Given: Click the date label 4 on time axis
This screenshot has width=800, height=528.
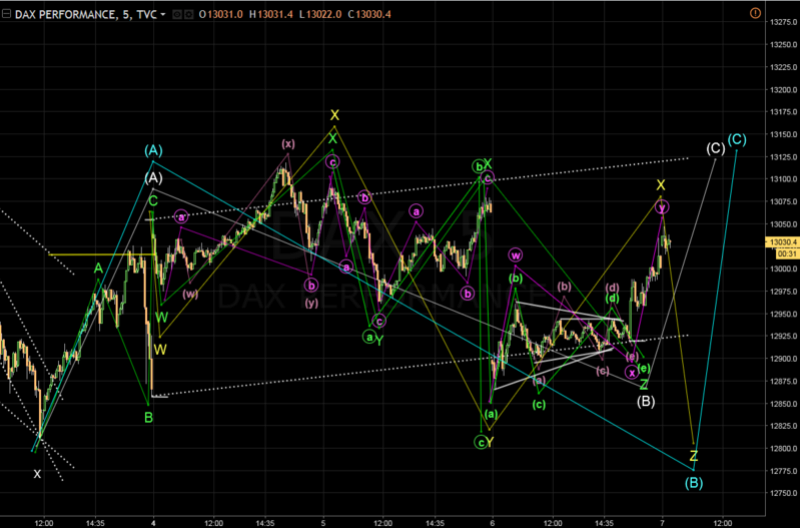Looking at the screenshot, I should (154, 523).
